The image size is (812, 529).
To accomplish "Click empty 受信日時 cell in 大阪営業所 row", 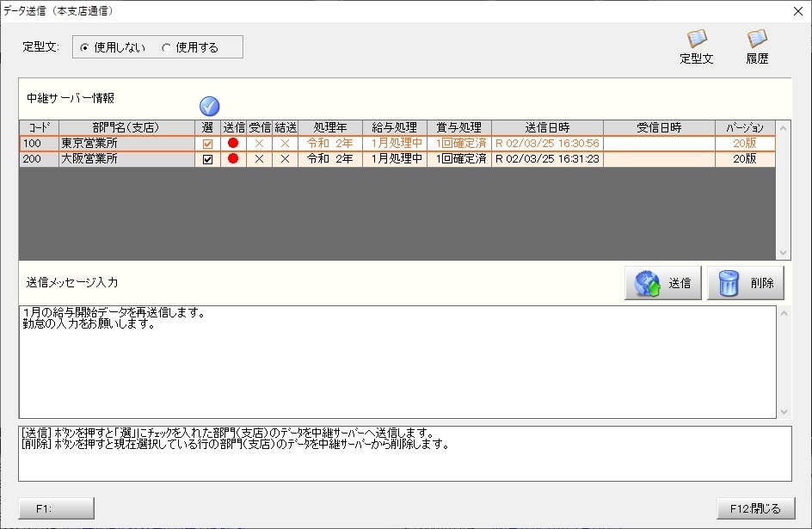I will point(659,159).
